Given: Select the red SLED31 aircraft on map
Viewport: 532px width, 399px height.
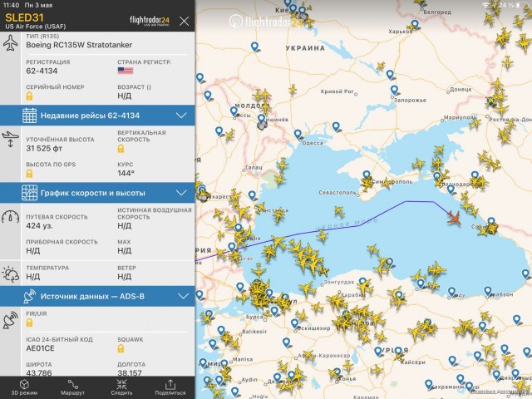Looking at the screenshot, I should pyautogui.click(x=454, y=218).
